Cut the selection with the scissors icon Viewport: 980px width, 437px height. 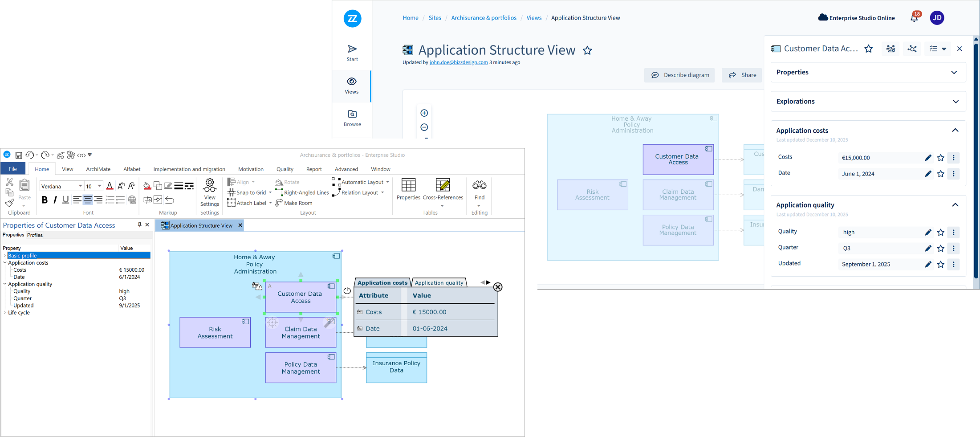(9, 182)
